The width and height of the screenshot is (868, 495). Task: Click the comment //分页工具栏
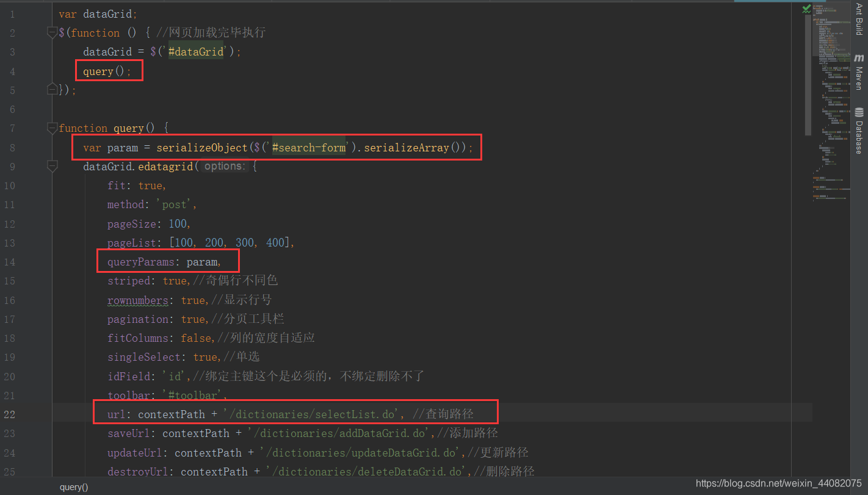point(248,319)
